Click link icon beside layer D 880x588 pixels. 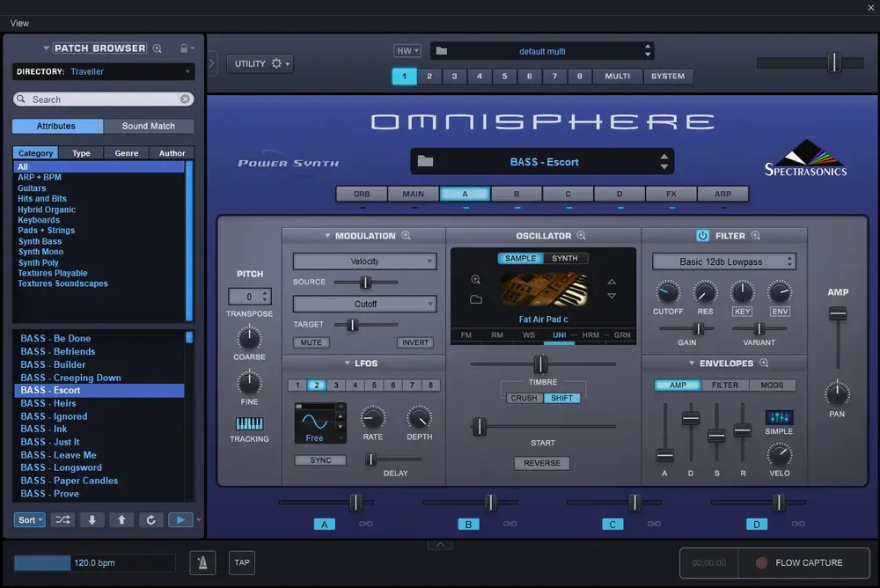(x=798, y=524)
